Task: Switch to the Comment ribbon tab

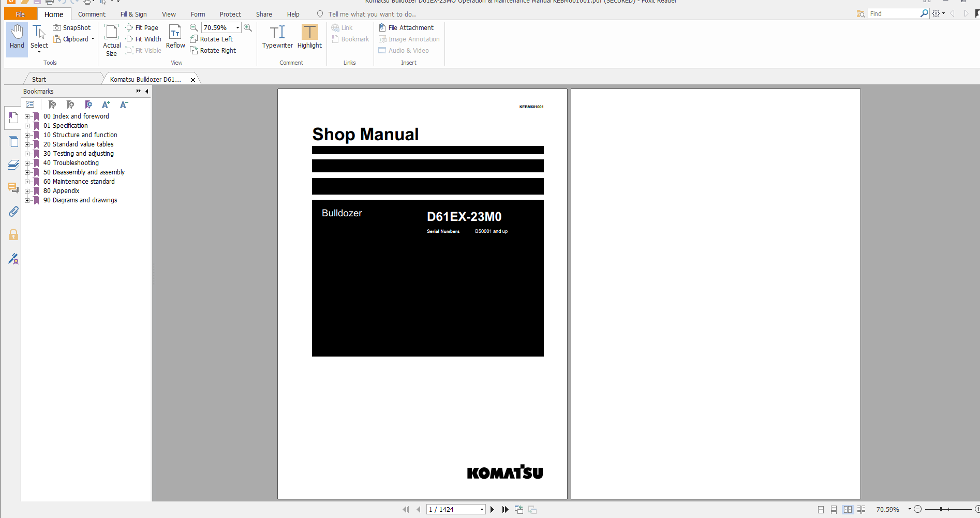Action: click(x=92, y=14)
